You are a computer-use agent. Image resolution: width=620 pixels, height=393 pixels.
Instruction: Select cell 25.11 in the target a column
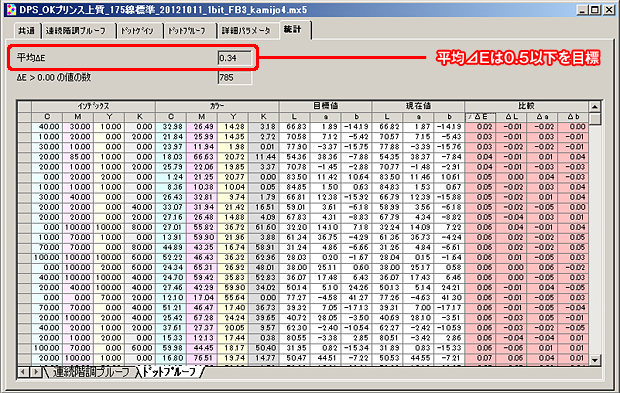point(325,268)
